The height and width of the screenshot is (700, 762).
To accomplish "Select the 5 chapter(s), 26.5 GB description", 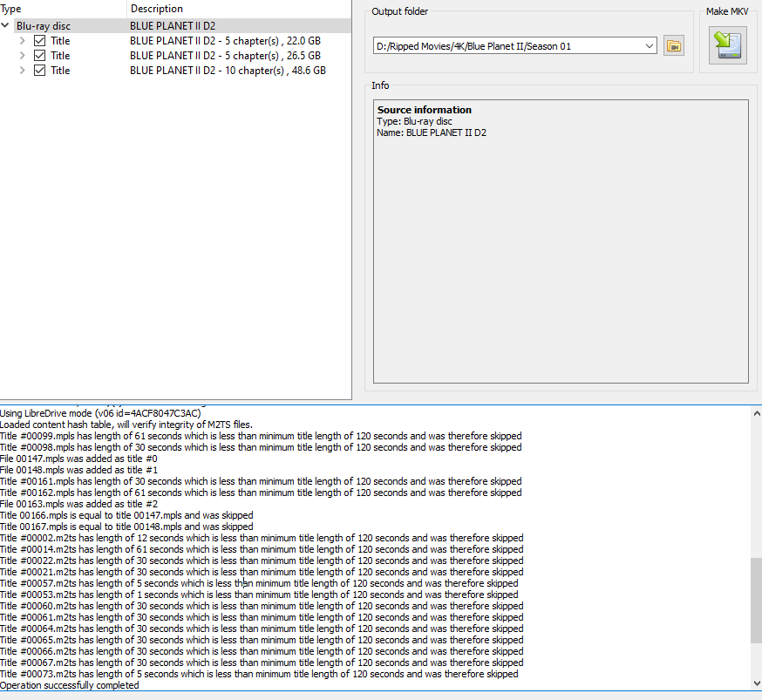I will (225, 56).
